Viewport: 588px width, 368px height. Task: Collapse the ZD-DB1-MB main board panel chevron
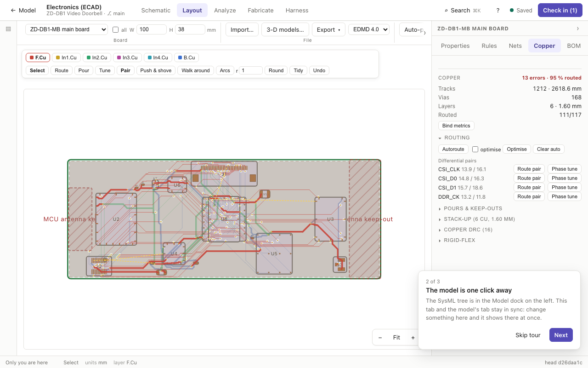coord(578,29)
